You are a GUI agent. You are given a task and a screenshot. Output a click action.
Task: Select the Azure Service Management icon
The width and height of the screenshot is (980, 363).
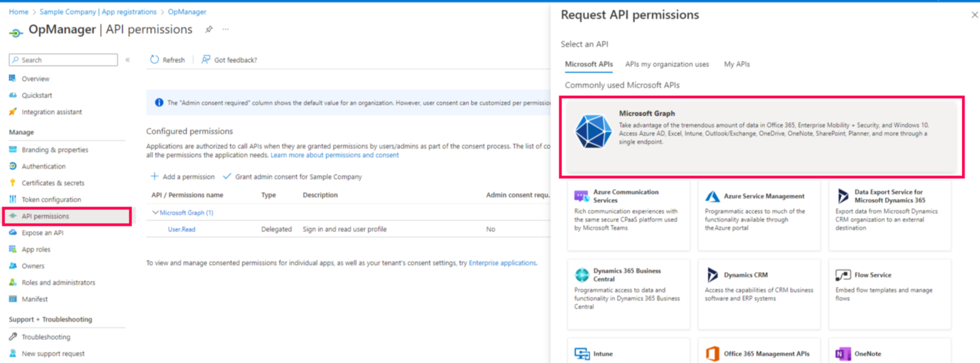coord(712,197)
